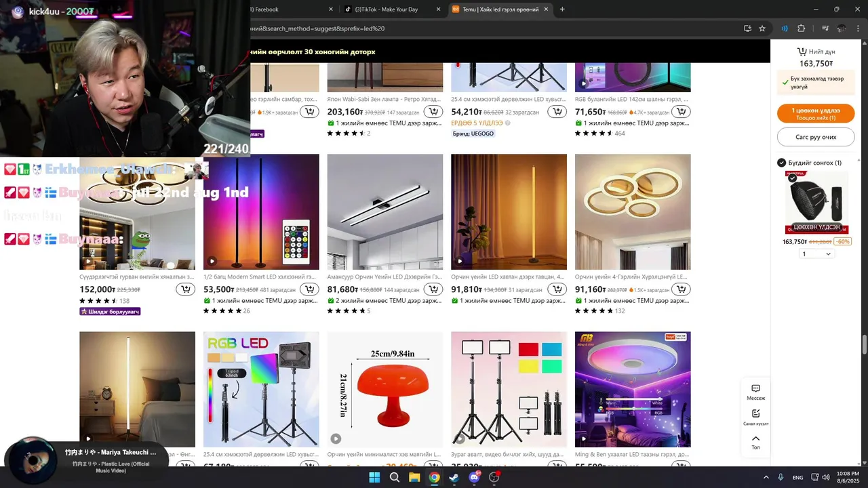Click the install app icon in address bar
Screen dimensions: 868x488
pos(747,28)
